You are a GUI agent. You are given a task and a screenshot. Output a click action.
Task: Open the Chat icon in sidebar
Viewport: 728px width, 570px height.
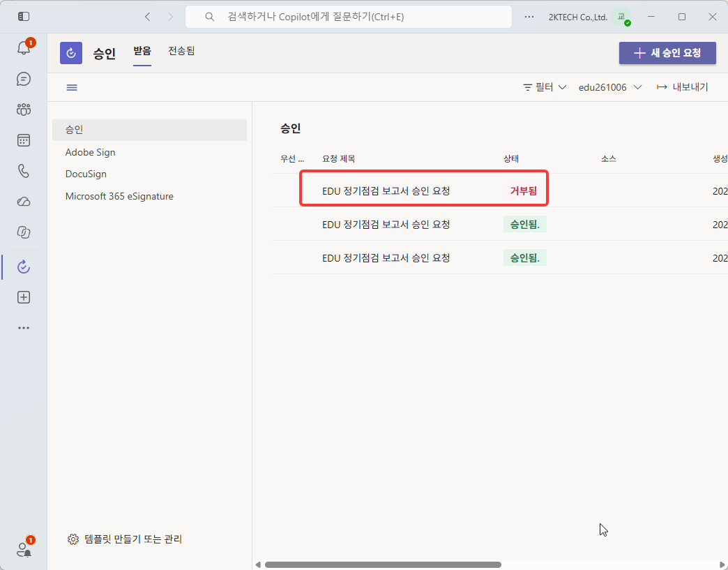click(24, 79)
